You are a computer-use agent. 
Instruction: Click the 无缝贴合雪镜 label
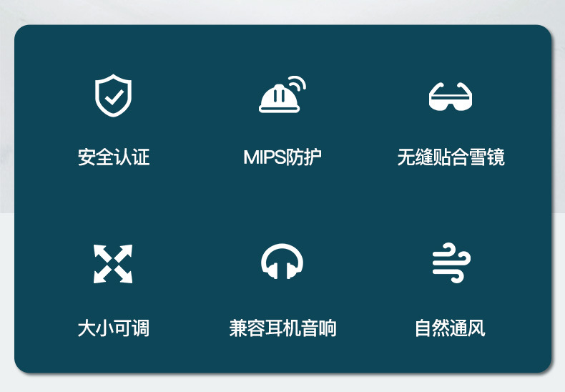pos(451,157)
